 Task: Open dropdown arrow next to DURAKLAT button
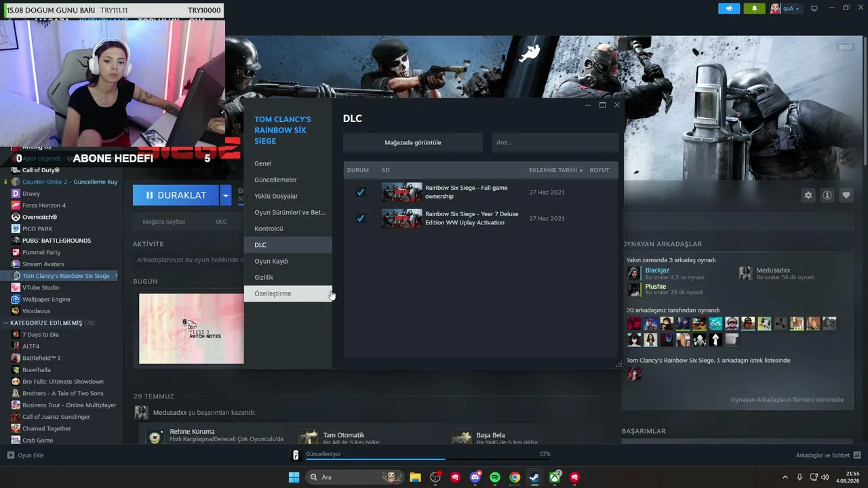(x=225, y=195)
